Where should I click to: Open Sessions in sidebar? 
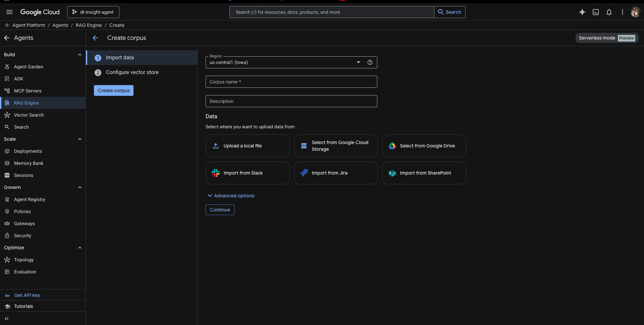[x=43, y=175]
